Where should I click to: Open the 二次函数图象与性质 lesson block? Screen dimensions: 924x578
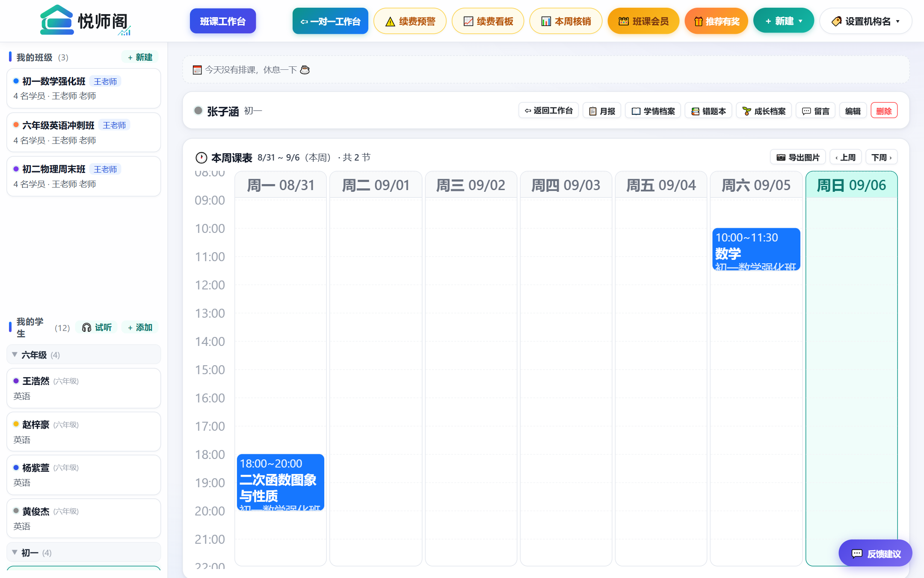[x=281, y=482]
